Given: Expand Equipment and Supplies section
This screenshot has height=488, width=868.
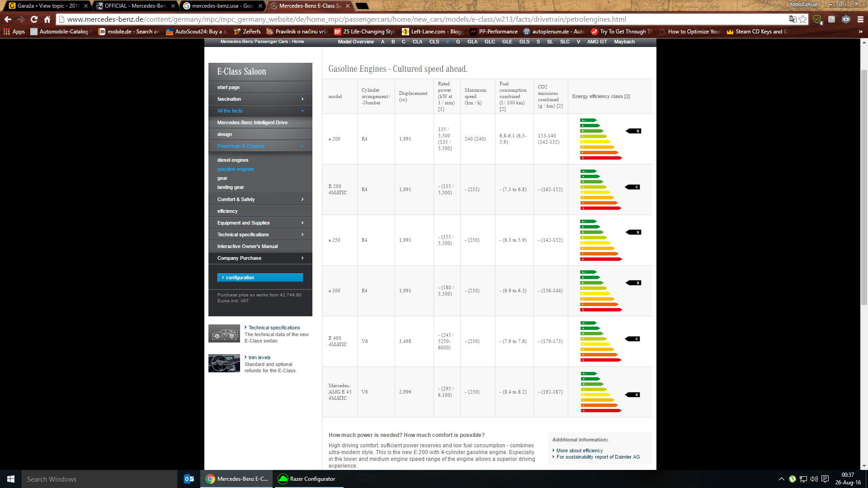Looking at the screenshot, I should 260,223.
